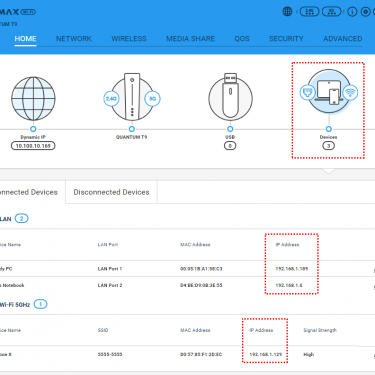
Task: Click the USB count badge showing 0
Action: [x=230, y=146]
